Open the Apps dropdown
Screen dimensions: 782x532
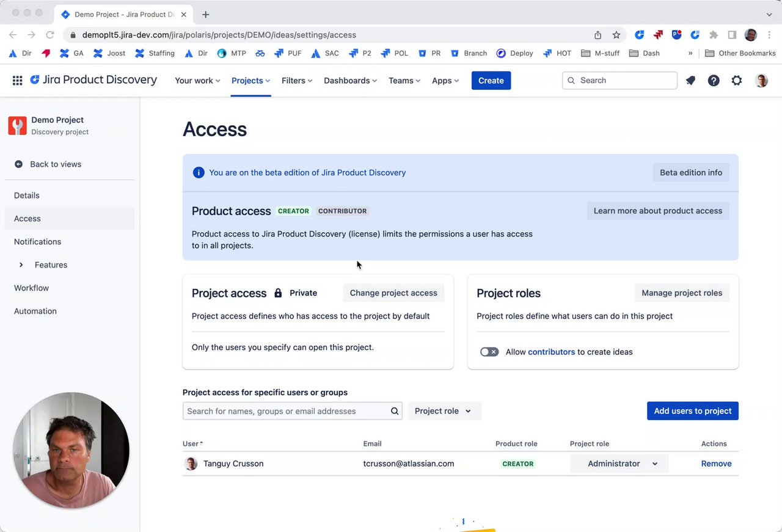point(445,81)
